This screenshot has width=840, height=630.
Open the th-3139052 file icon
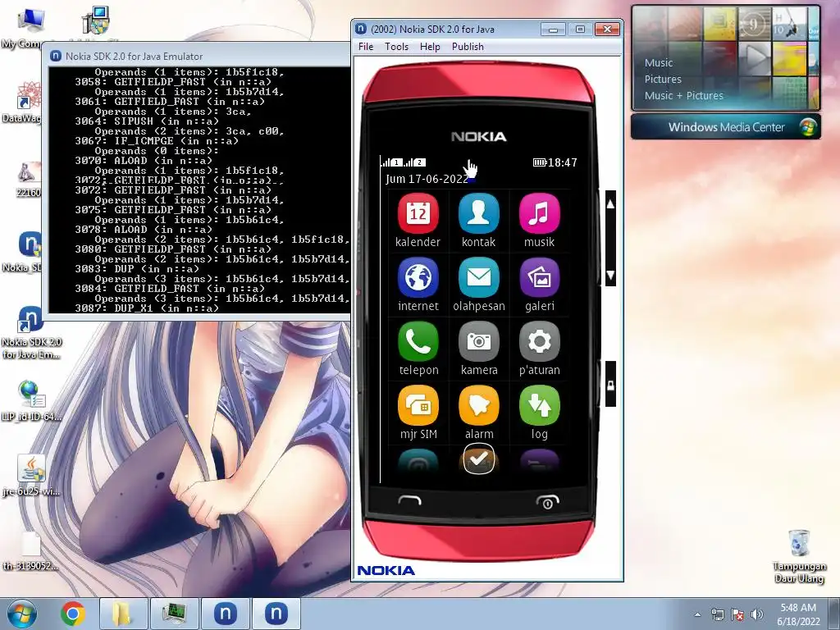pos(30,550)
